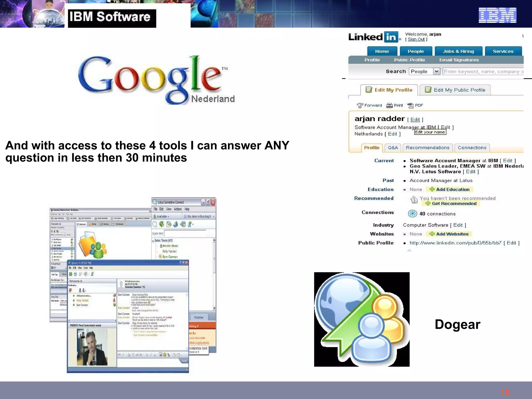The height and width of the screenshot is (399, 532).
Task: Click the contact list scrollbar in Sametime
Action: [214, 274]
